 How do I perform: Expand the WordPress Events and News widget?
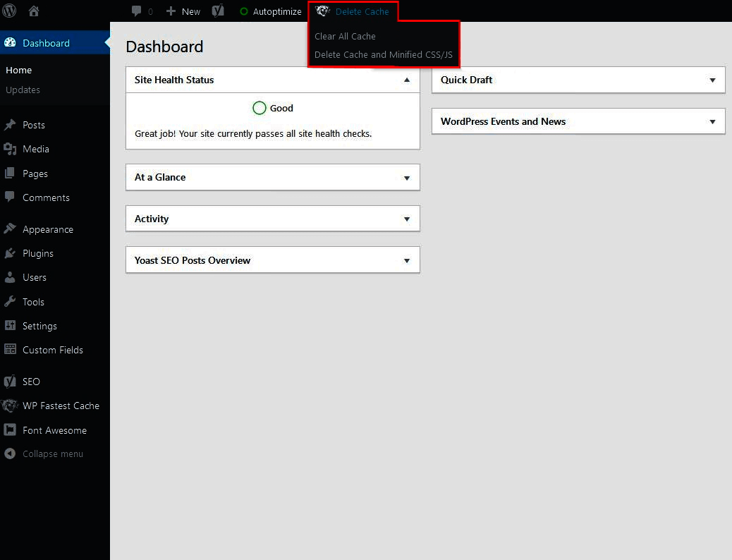pyautogui.click(x=712, y=121)
